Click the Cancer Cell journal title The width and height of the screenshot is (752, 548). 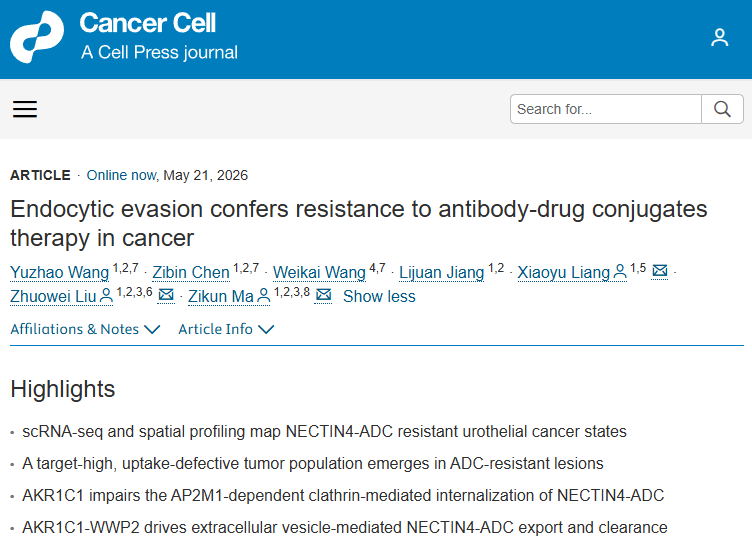click(x=148, y=23)
